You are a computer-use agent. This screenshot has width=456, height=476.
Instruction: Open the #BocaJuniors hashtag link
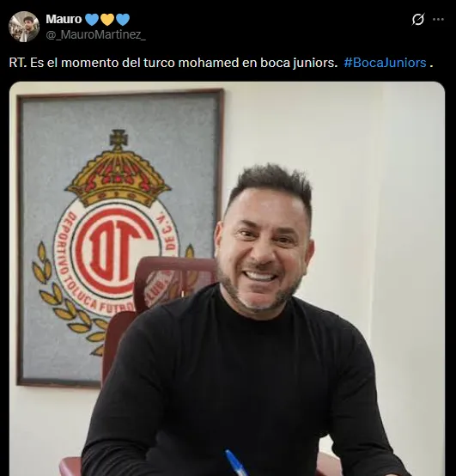pyautogui.click(x=385, y=63)
